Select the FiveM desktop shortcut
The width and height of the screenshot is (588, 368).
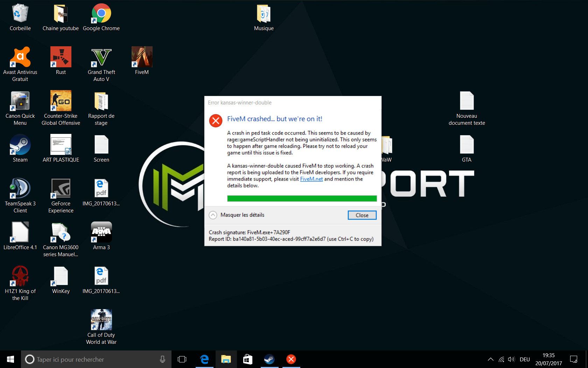(142, 61)
